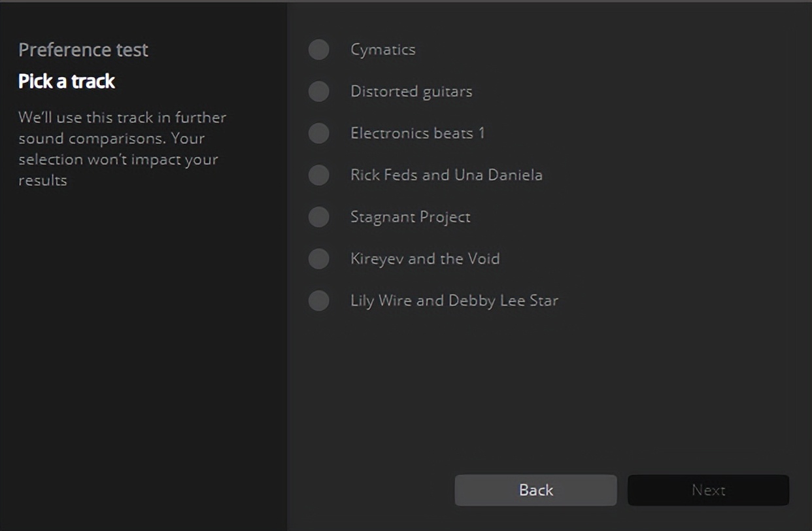Click the Stagnant Project track label
Screen dimensions: 812x531
410,217
